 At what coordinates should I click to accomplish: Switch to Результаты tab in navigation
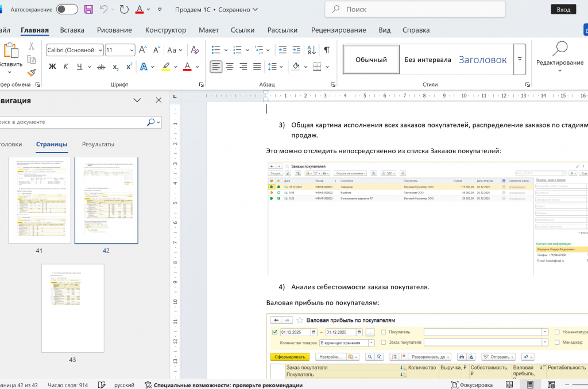98,144
